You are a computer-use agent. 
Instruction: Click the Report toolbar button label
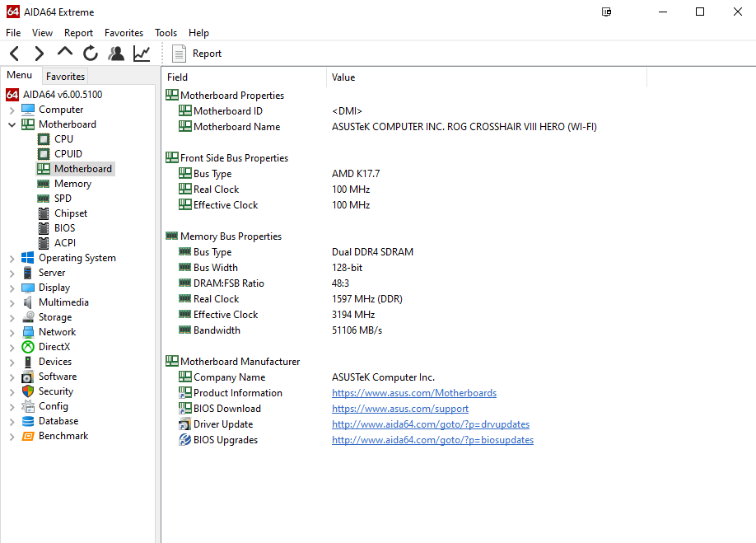207,54
